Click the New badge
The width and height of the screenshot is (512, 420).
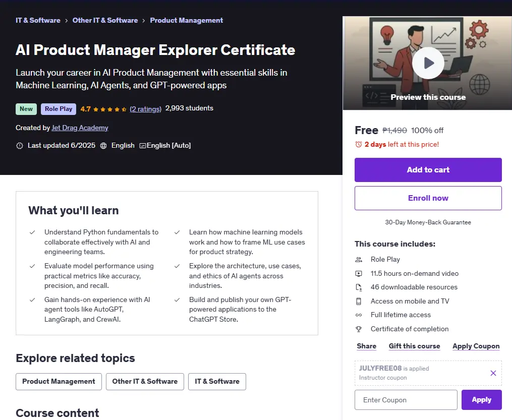coord(26,109)
